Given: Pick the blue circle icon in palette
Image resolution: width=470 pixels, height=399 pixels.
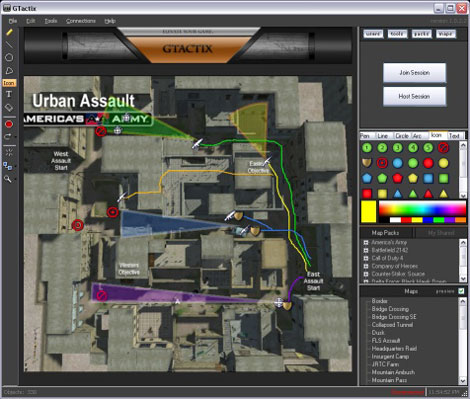Looking at the screenshot, I should pos(397,163).
